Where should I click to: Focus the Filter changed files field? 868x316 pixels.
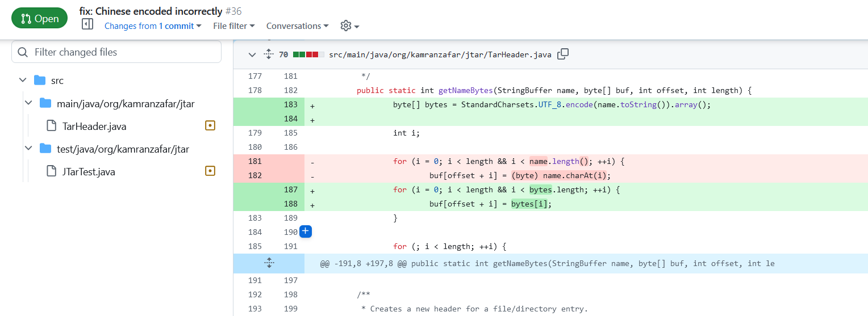tap(116, 52)
